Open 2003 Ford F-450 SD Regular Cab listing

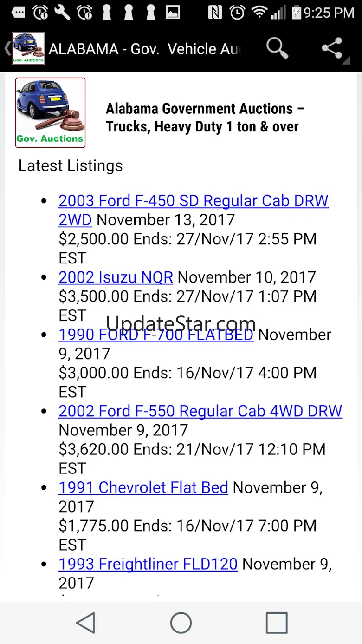click(193, 201)
